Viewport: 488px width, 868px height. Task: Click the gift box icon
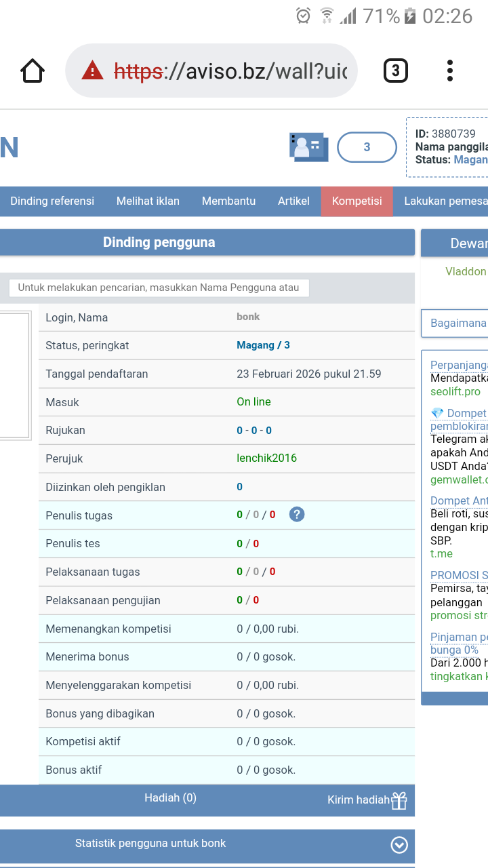point(399,801)
